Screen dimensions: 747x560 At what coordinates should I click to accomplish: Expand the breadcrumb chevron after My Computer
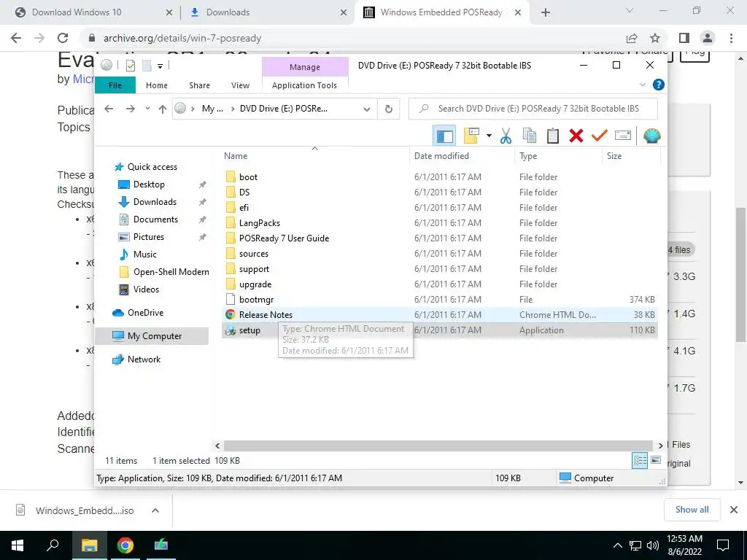tap(233, 109)
